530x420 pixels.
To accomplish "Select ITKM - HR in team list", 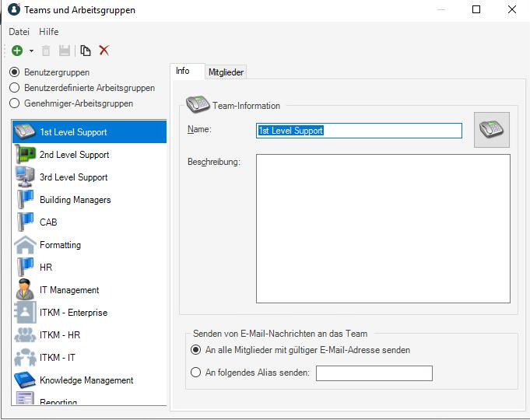I will click(90, 335).
